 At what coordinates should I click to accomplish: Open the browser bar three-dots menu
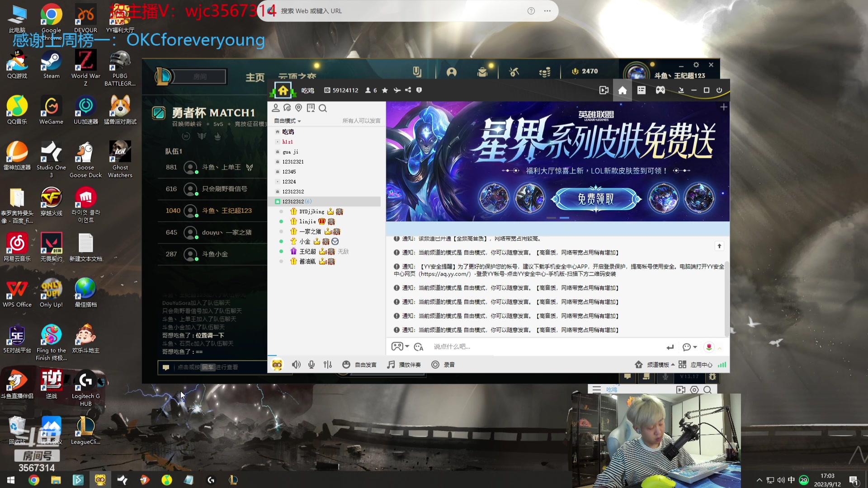(x=547, y=11)
